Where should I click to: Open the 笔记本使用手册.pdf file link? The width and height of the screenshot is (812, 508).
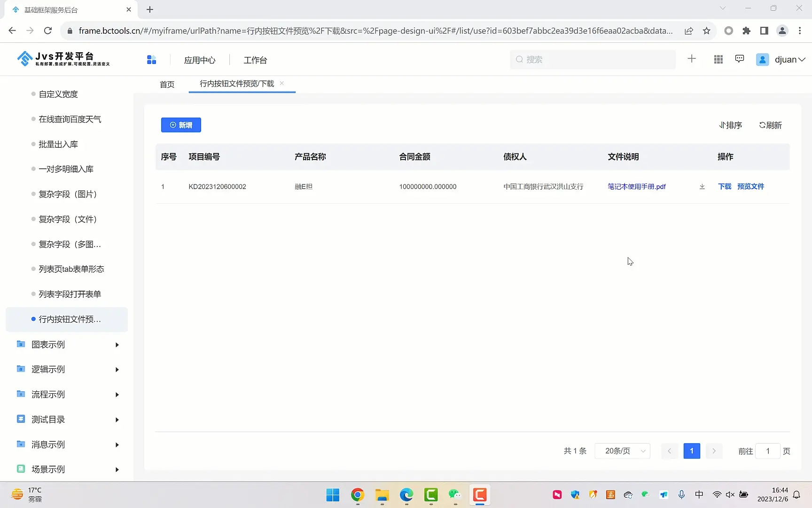click(636, 186)
